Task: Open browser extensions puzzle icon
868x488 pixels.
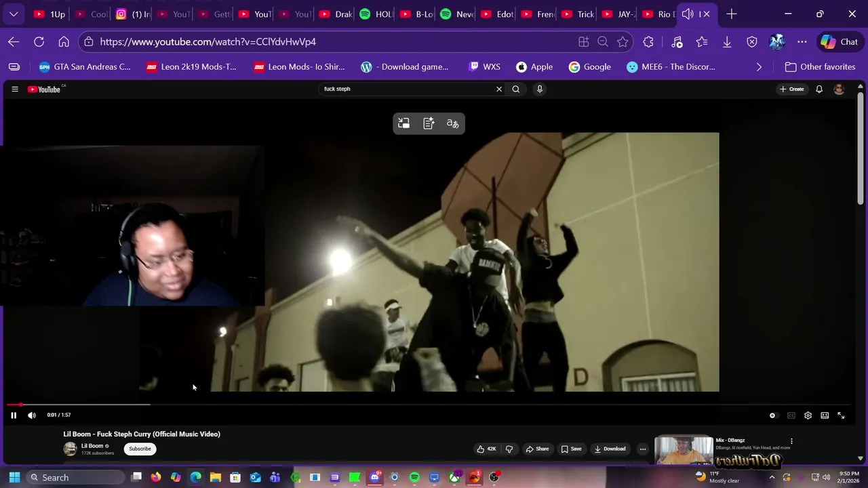Action: (x=648, y=42)
